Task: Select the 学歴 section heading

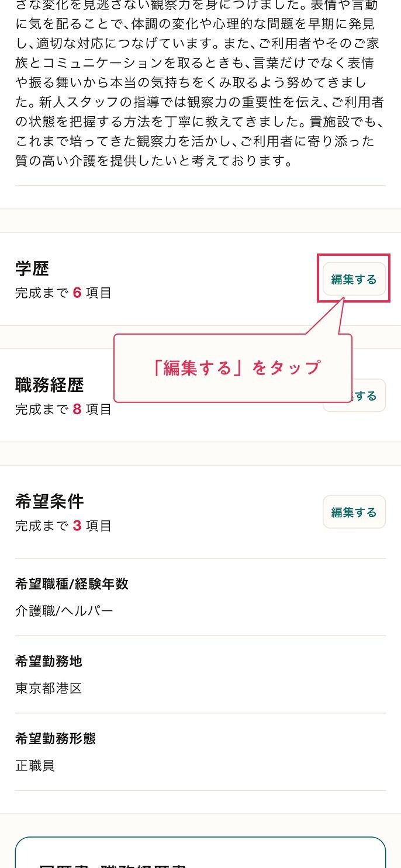Action: (x=32, y=269)
